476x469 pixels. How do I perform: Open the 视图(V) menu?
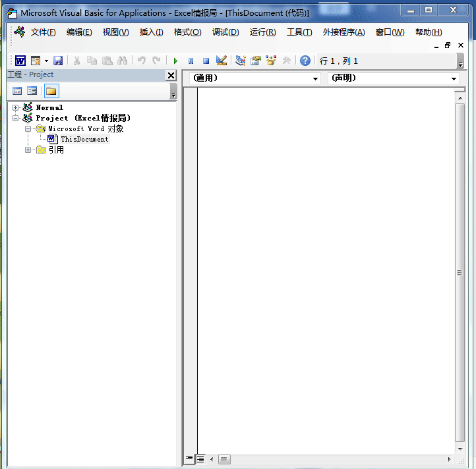pyautogui.click(x=115, y=32)
